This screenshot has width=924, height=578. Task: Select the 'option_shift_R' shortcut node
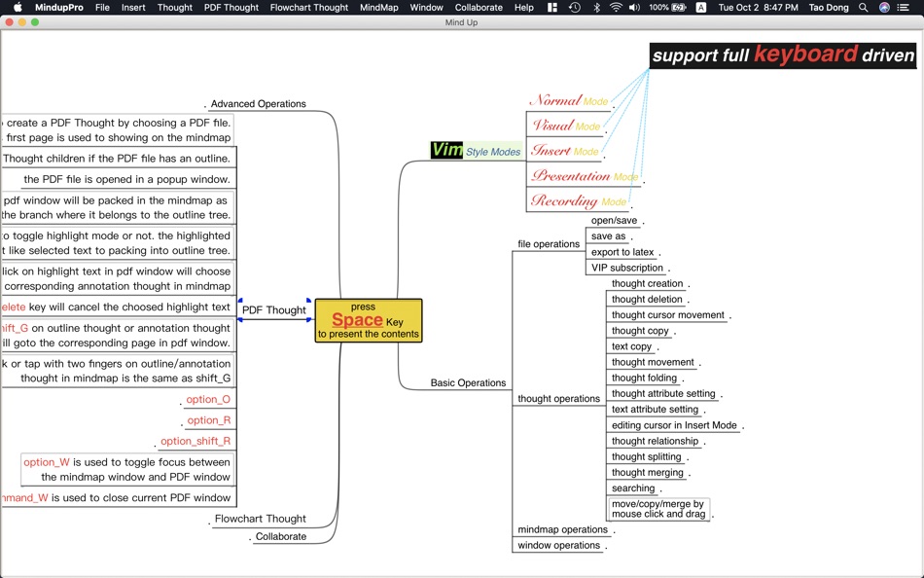point(195,441)
